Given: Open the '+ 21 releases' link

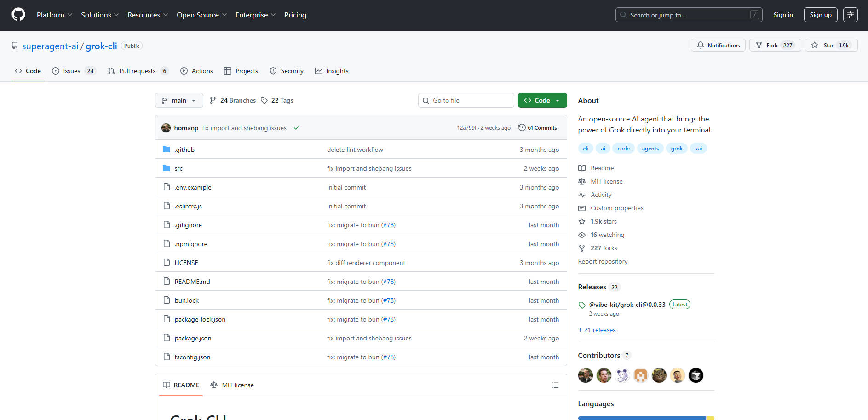Looking at the screenshot, I should [x=597, y=330].
